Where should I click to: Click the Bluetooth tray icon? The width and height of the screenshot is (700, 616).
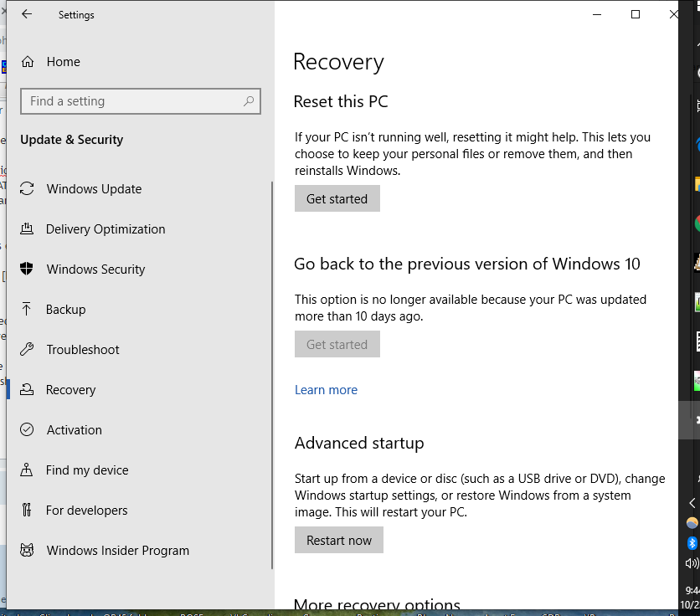click(x=692, y=543)
